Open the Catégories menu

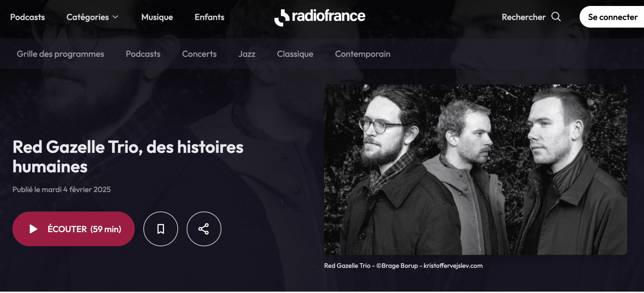tap(92, 17)
